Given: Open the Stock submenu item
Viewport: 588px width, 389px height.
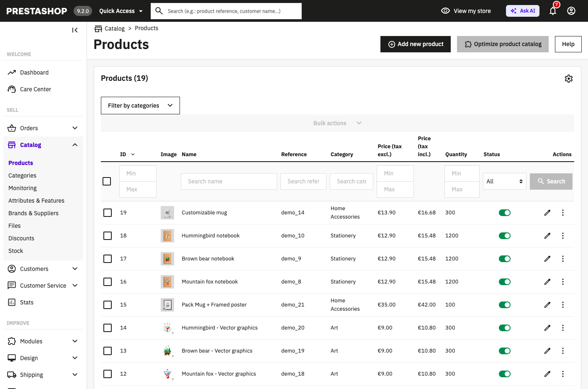Looking at the screenshot, I should coord(15,251).
